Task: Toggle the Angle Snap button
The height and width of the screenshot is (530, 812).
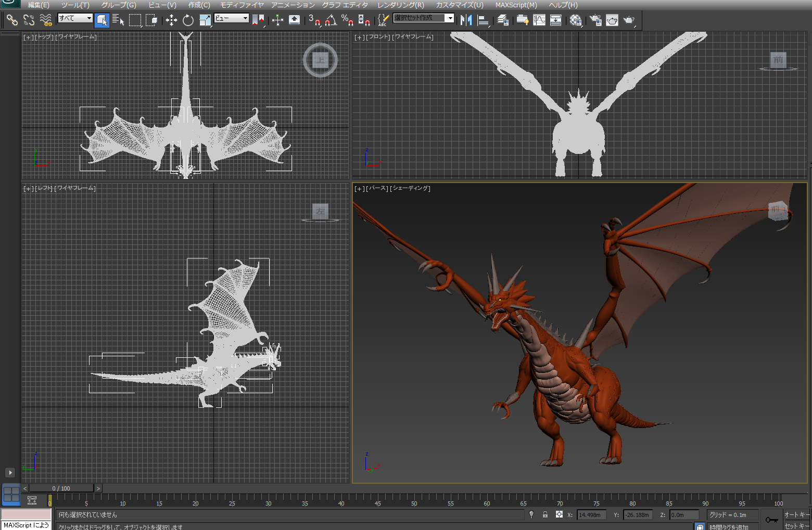Action: coord(331,20)
